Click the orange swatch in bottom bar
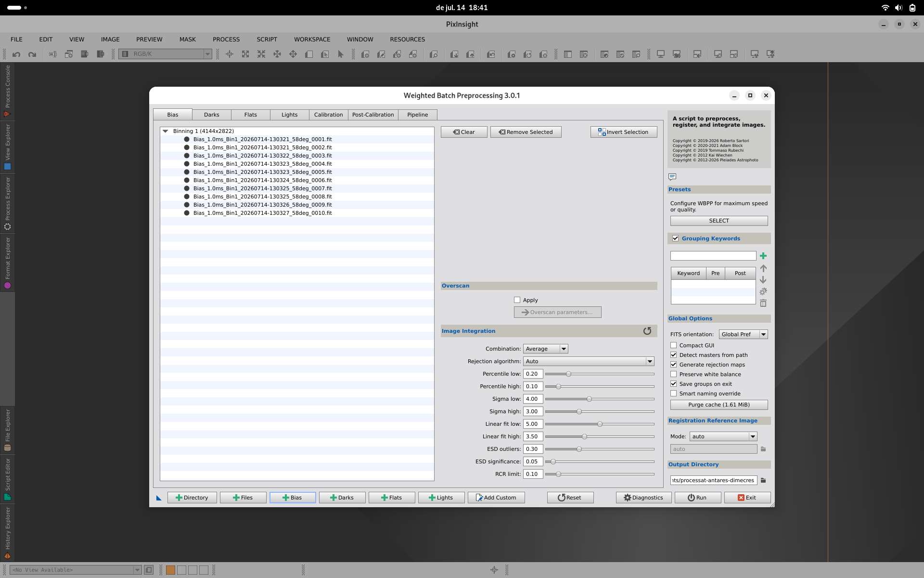 170,570
